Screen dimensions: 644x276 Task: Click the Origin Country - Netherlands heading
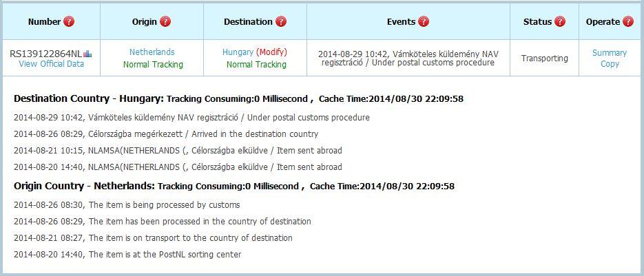[x=84, y=186]
